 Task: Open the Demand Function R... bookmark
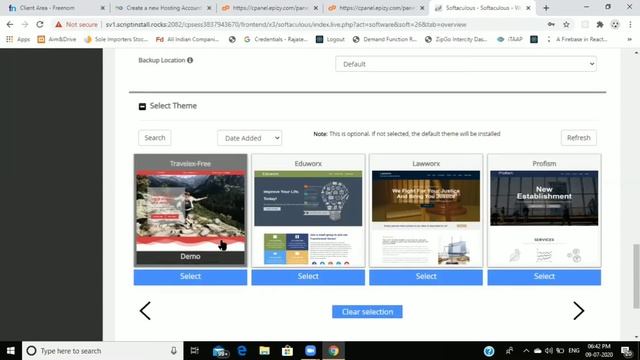384,39
